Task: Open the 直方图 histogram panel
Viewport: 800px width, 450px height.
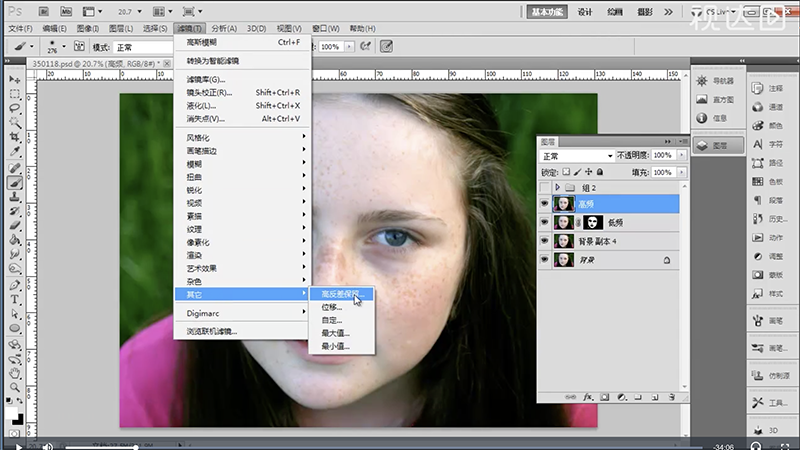Action: point(716,99)
